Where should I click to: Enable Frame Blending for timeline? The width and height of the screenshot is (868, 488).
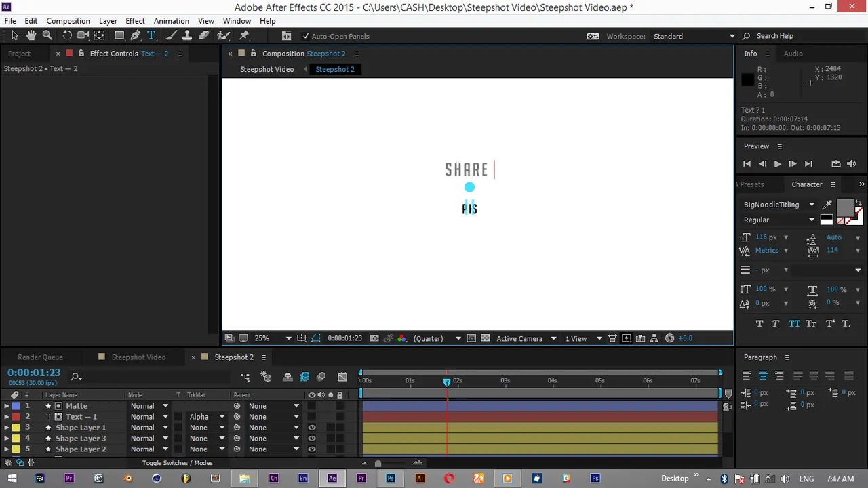pyautogui.click(x=304, y=377)
